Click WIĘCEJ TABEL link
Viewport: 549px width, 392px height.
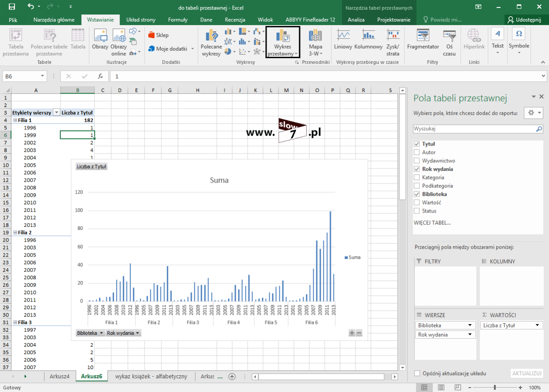tap(432, 223)
